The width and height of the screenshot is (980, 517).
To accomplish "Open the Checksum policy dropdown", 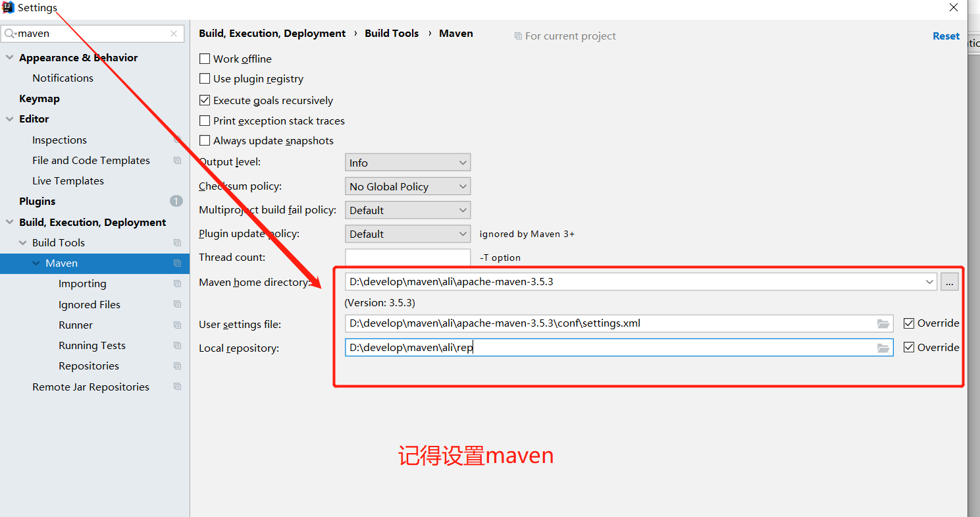I will [x=407, y=186].
